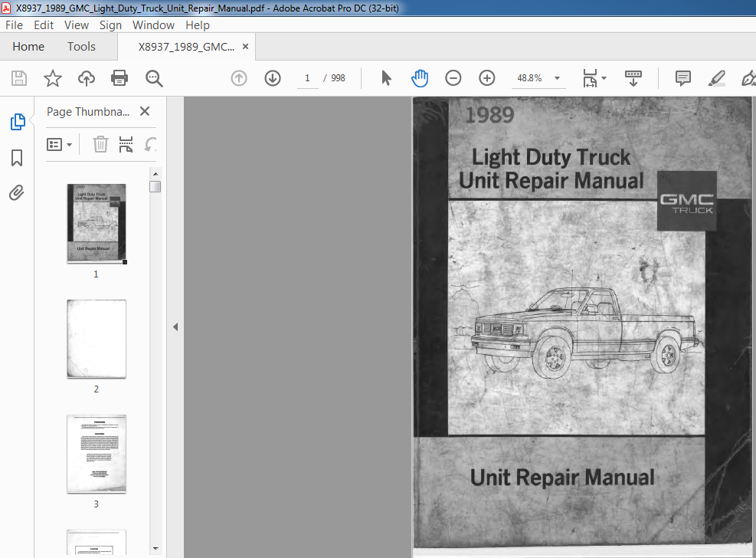Viewport: 756px width, 558px height.
Task: Select page 3 thumbnail
Action: click(x=97, y=454)
